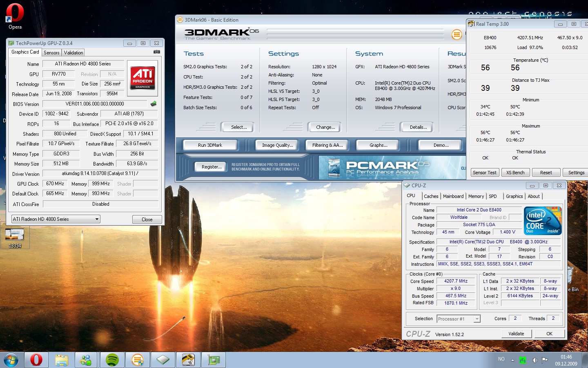Viewport: 588px width, 368px height.
Task: Switch to the Validation tab in GPU-Z
Action: [x=73, y=53]
